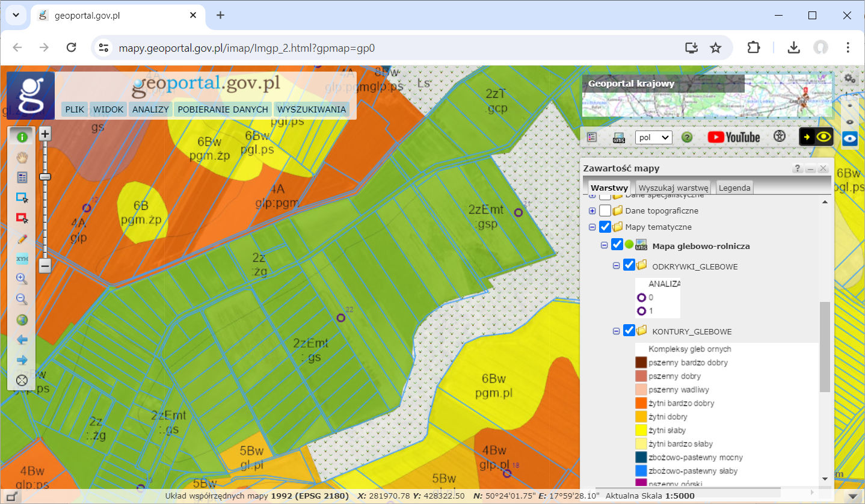Disable the KONTURY_GLEBOWE layer checkbox
Image resolution: width=865 pixels, height=504 pixels.
pos(628,331)
